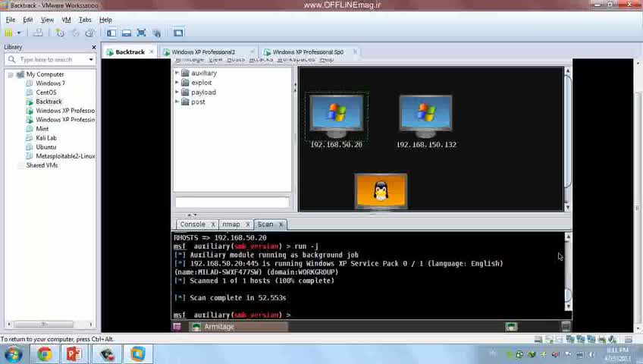Image resolution: width=643 pixels, height=364 pixels.
Task: Open the power options dropdown arrow
Action: (19, 33)
